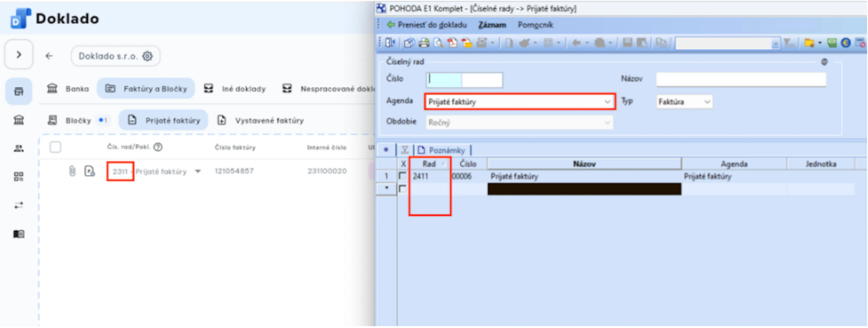Switch to the Poznámky tab in POHODA
The image size is (868, 328).
pyautogui.click(x=442, y=150)
